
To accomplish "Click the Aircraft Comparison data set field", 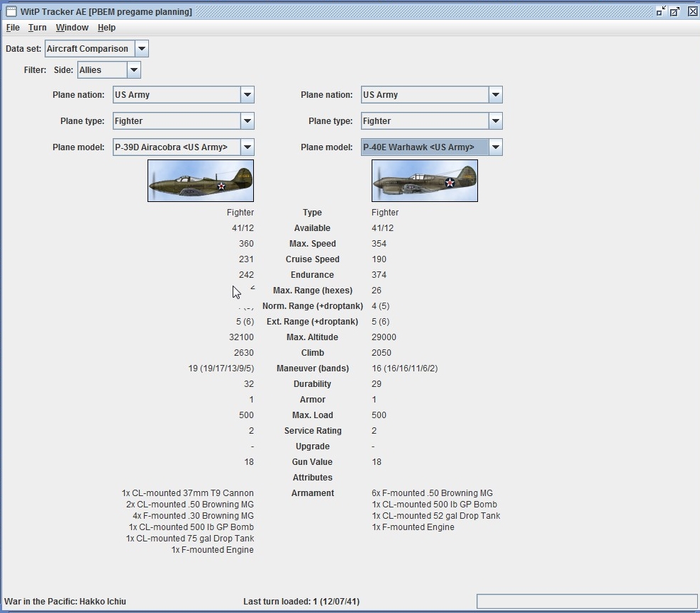I will point(90,49).
